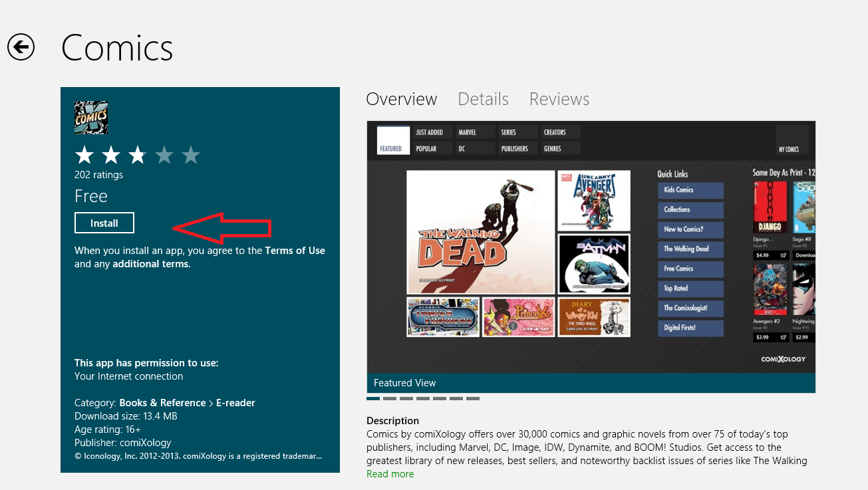868x490 pixels.
Task: Click The Comixologist! quick link
Action: pos(690,308)
